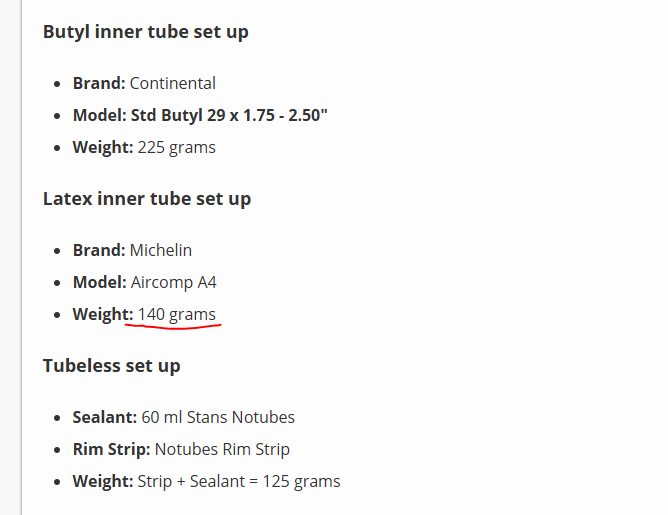Click '60 ml Stans Notubes' sealant text
Viewport: 668px width, 515px height.
pyautogui.click(x=218, y=417)
